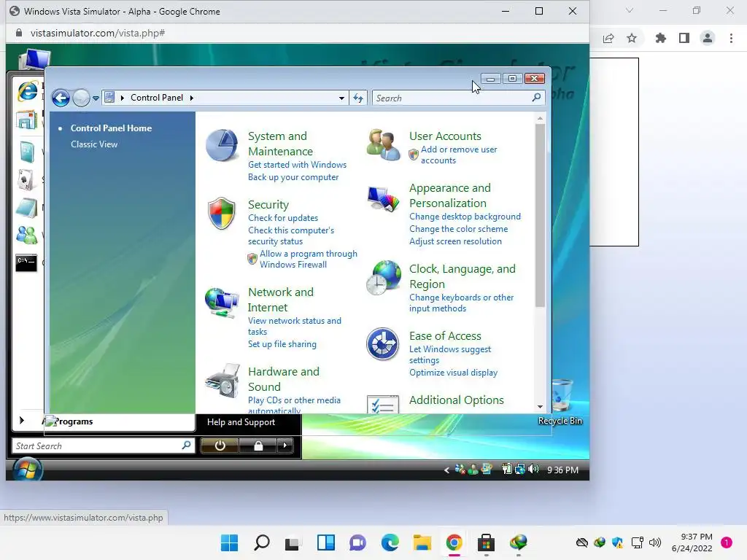Expand the All Programs arrow
The height and width of the screenshot is (560, 747).
[21, 421]
